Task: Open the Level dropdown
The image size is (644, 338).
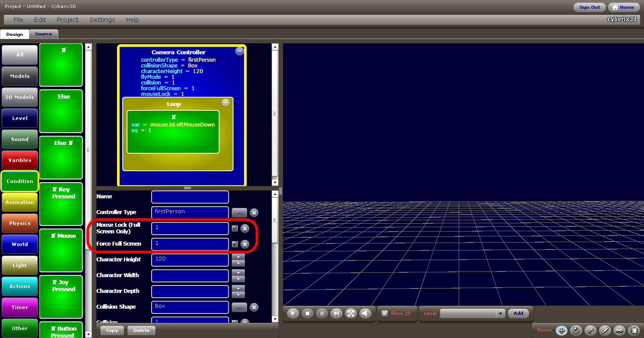Action: tap(500, 313)
